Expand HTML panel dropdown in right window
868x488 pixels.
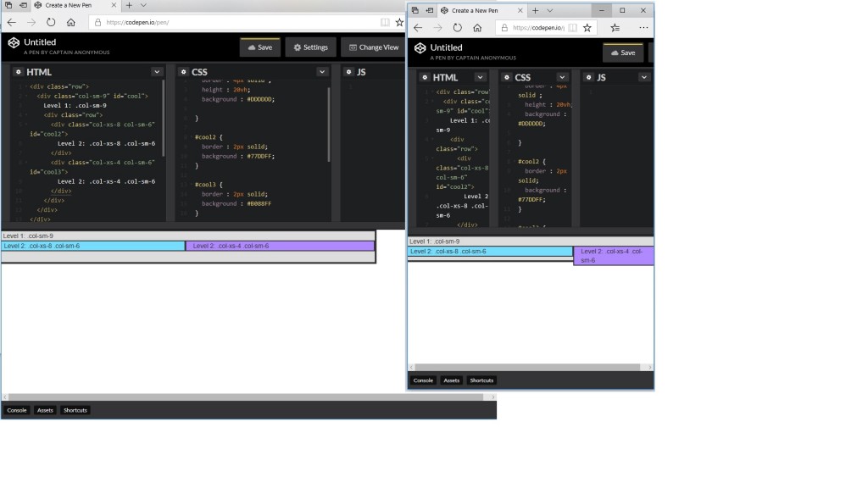point(480,77)
